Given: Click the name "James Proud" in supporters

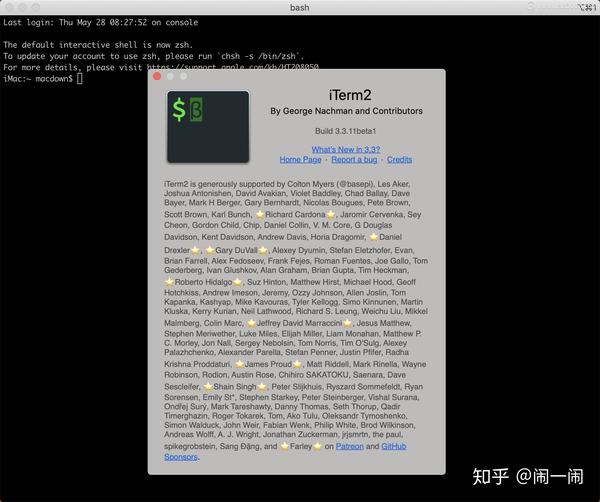Looking at the screenshot, I should (x=268, y=364).
